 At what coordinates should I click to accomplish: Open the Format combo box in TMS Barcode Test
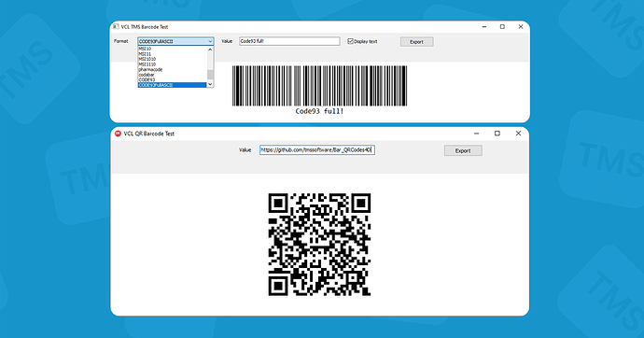[x=175, y=41]
